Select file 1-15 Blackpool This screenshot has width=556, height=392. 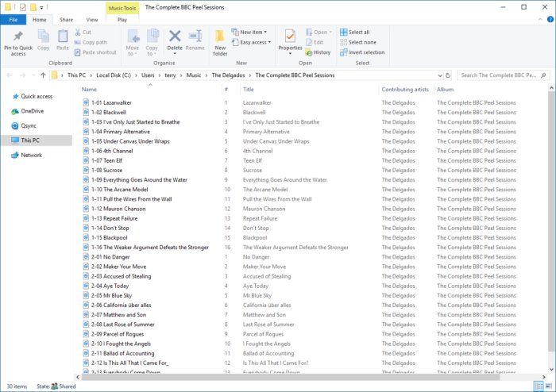(x=110, y=237)
